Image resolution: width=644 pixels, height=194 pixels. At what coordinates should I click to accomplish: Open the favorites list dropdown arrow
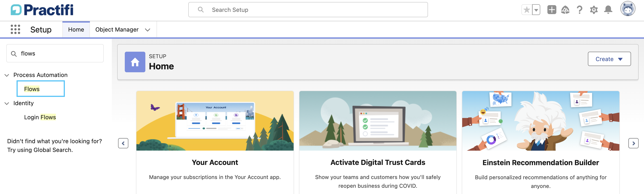(536, 10)
